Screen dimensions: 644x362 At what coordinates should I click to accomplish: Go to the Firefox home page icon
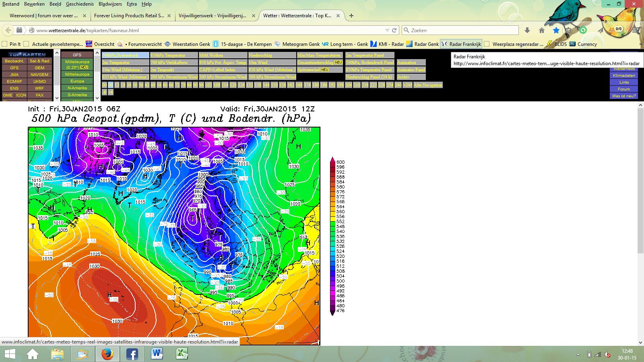(542, 30)
